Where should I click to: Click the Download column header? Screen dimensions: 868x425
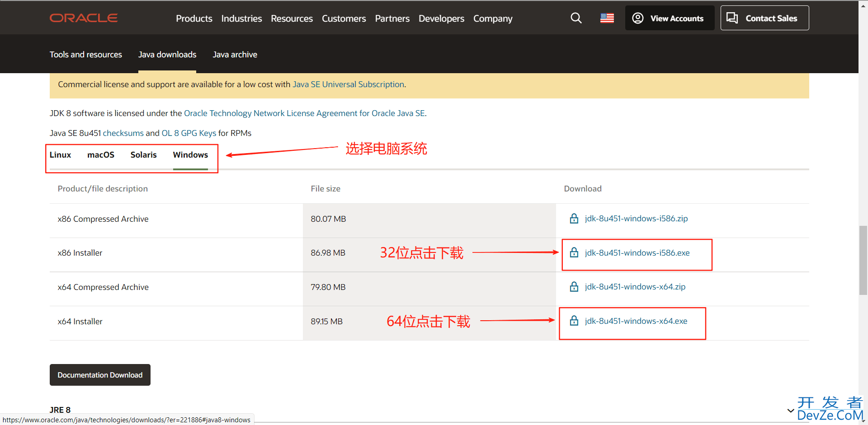[583, 189]
